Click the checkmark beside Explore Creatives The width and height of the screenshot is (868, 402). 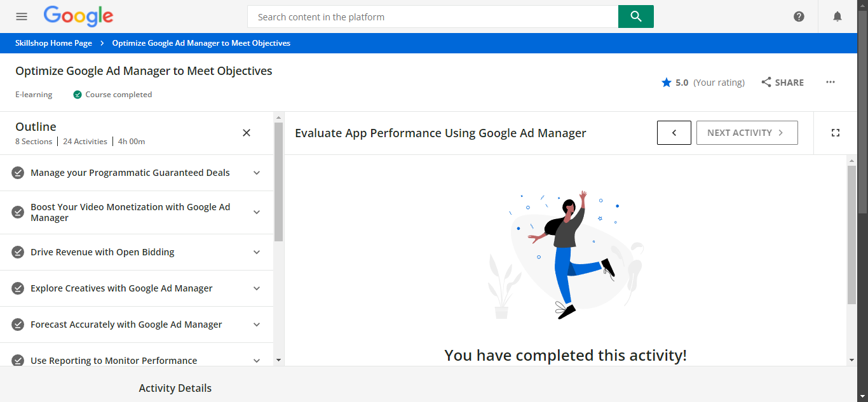pos(18,288)
